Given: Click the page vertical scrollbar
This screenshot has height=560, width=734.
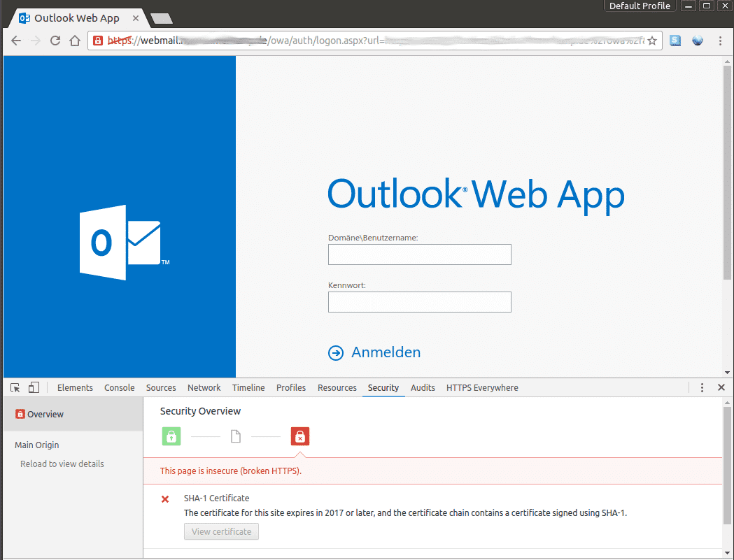Looking at the screenshot, I should click(728, 173).
